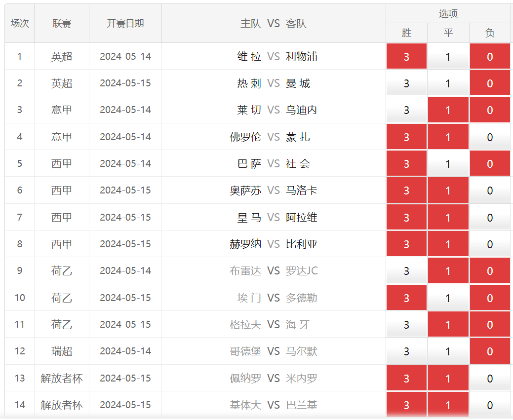Pick the 0 (负) option for 基体大 VS 巴兰基

pos(490,405)
